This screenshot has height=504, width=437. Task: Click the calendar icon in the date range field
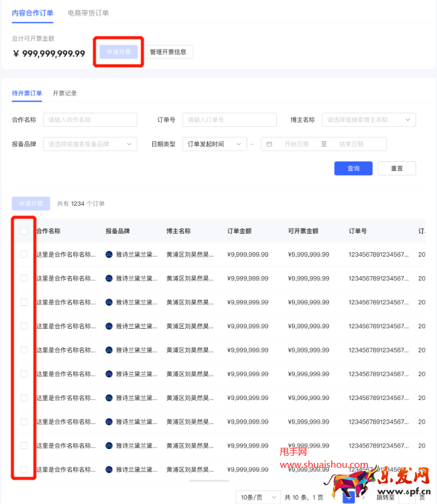[x=269, y=144]
